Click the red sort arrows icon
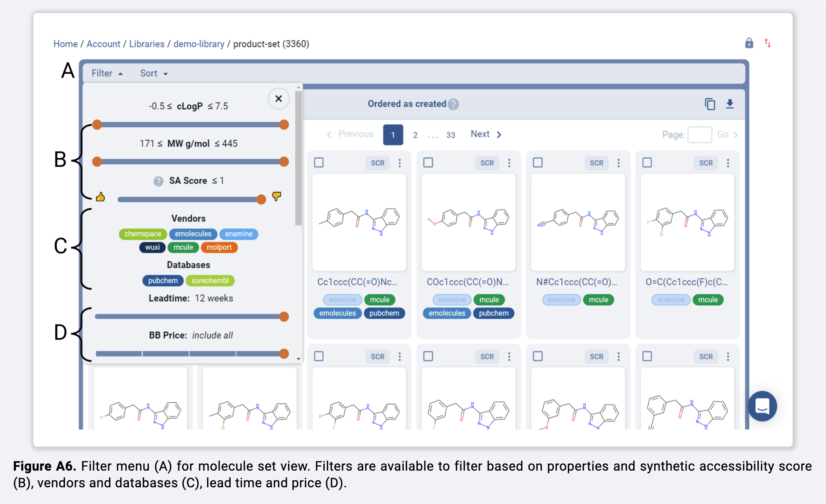The image size is (826, 504). (767, 43)
